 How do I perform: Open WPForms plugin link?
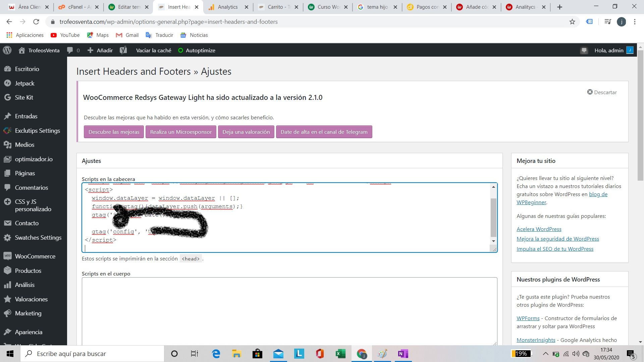[x=528, y=318]
